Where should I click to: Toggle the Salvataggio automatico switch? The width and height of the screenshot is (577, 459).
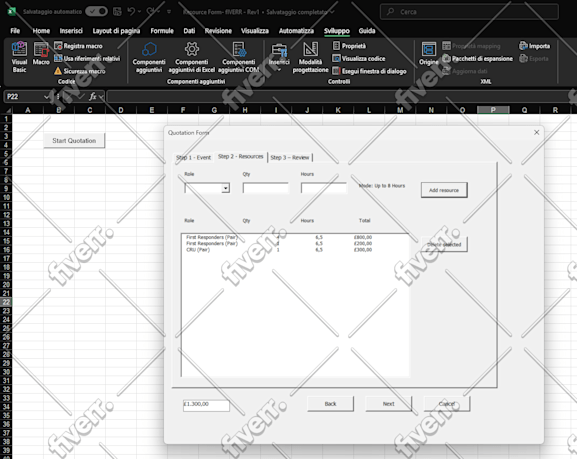pos(96,12)
